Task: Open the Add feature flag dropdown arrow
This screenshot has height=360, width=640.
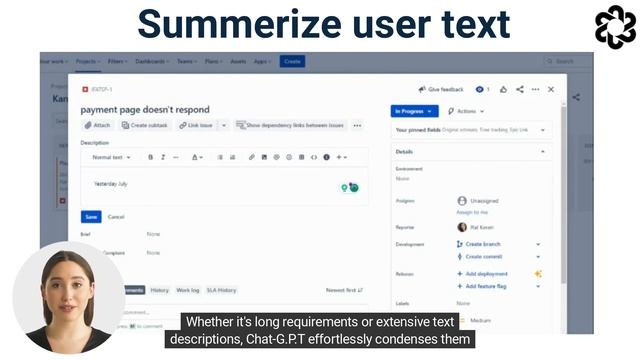Action: pyautogui.click(x=538, y=287)
